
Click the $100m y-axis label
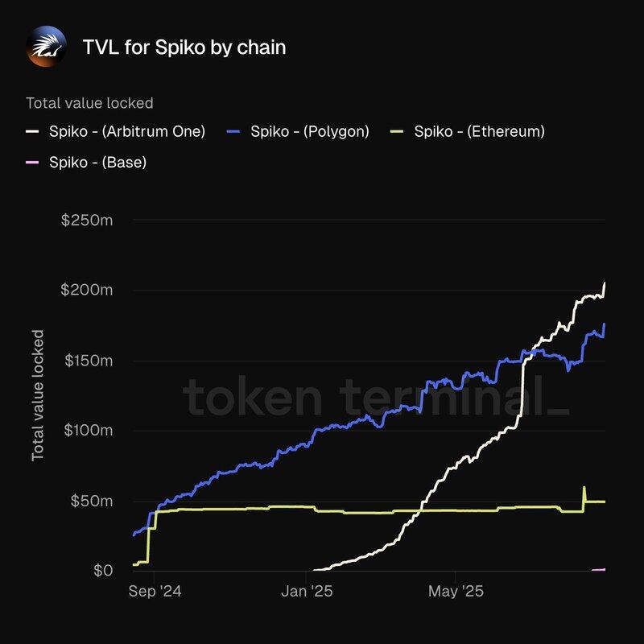(x=89, y=431)
